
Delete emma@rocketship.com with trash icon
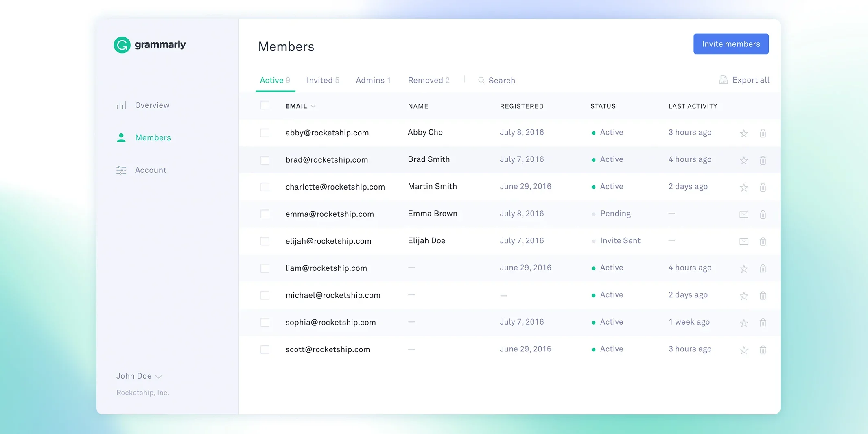click(763, 214)
